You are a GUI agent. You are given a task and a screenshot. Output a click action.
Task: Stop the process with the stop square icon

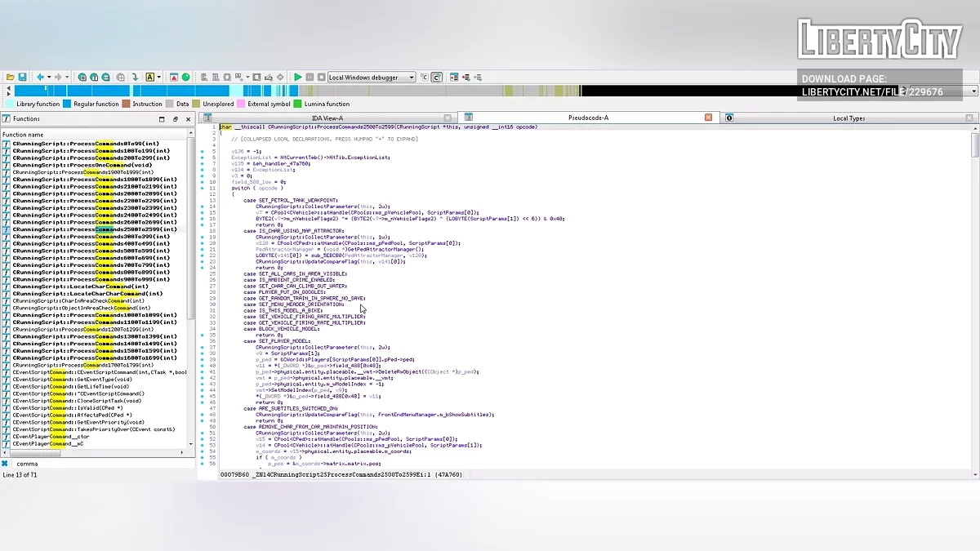pyautogui.click(x=321, y=78)
